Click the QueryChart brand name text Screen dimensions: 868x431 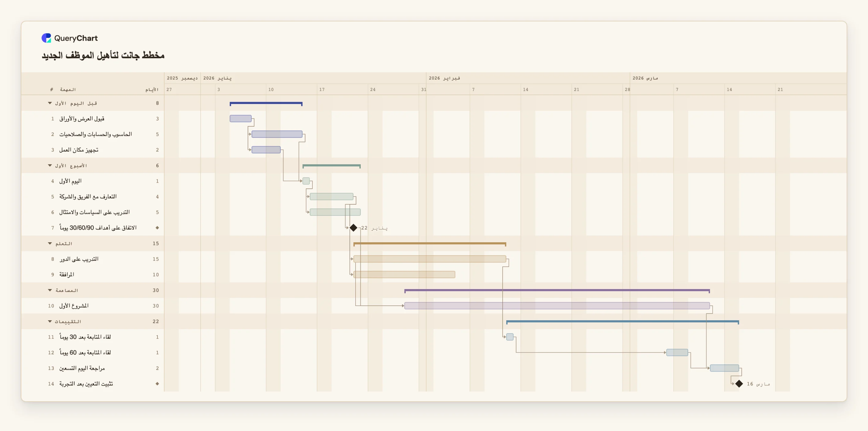(76, 38)
